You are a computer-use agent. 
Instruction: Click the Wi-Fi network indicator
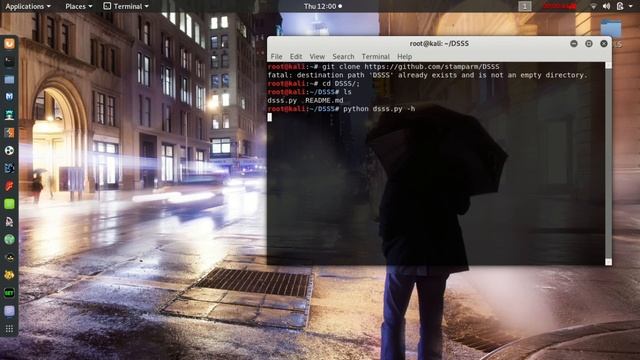coord(593,6)
